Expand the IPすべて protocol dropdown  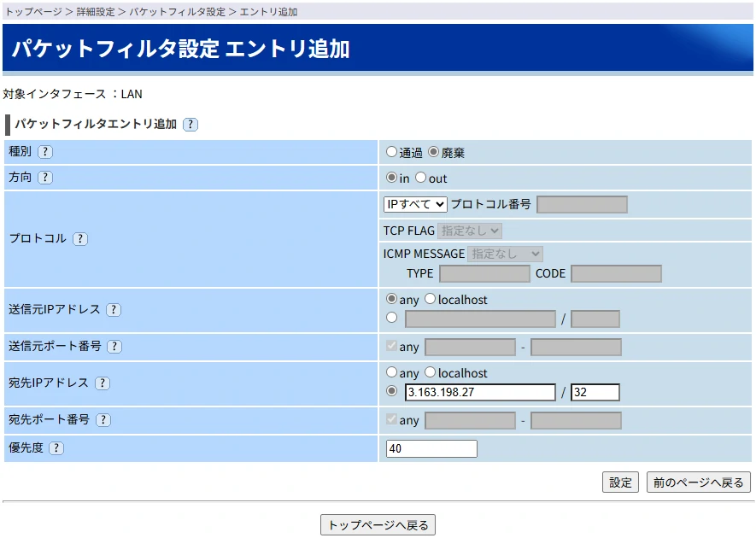(x=415, y=204)
